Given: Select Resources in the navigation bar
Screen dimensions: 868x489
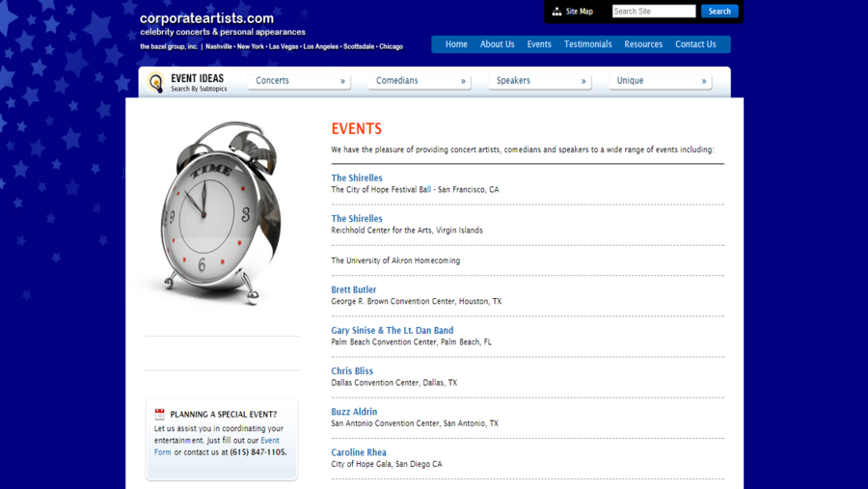Looking at the screenshot, I should [x=643, y=44].
